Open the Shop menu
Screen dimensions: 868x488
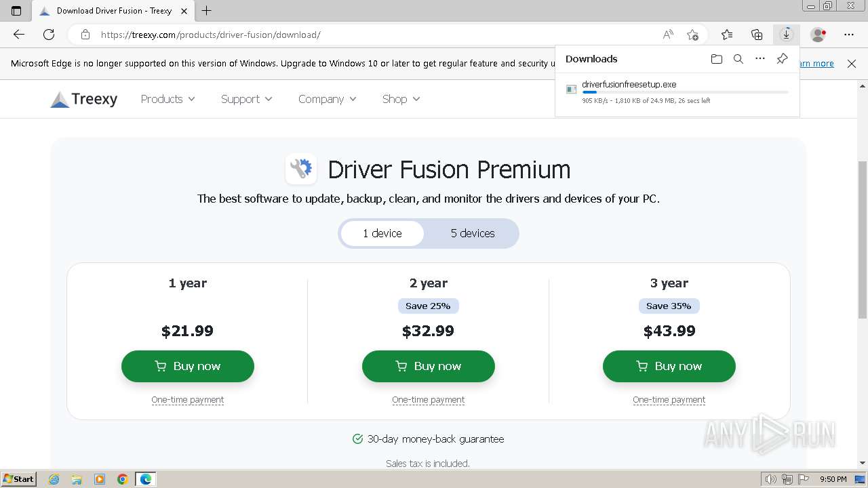point(401,99)
